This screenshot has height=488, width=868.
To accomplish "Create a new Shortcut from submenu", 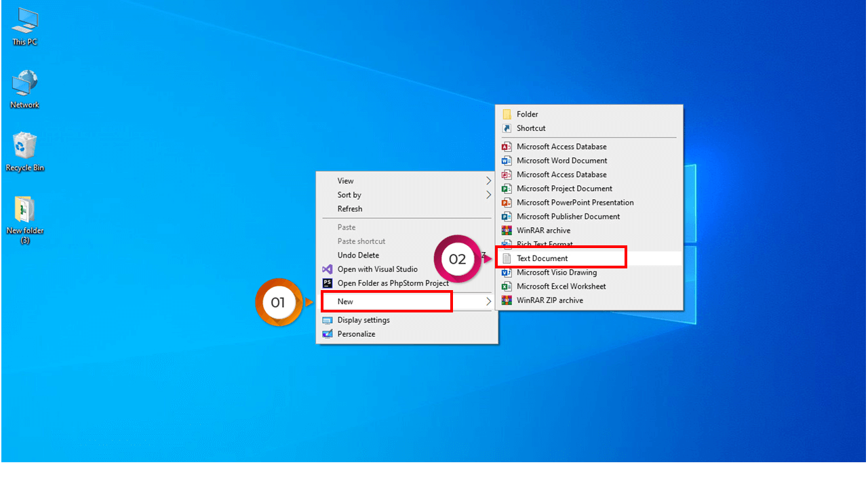I will pos(530,128).
